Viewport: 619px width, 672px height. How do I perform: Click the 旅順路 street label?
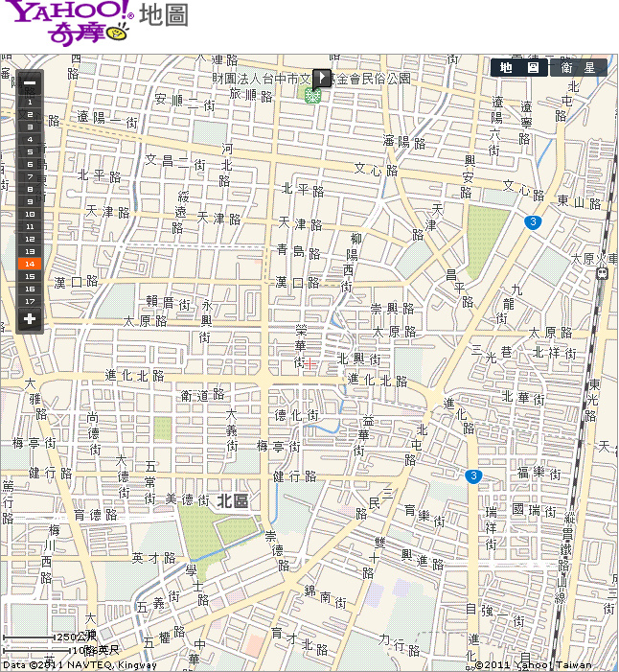[251, 94]
